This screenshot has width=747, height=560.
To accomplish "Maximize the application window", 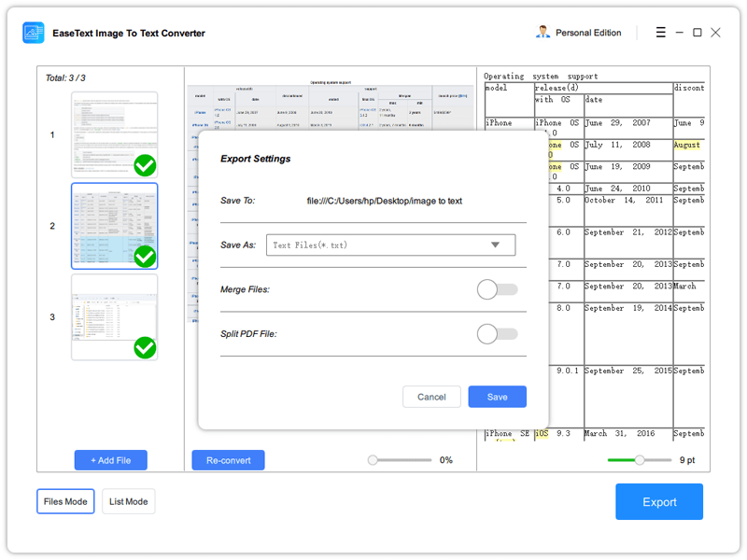I will pos(697,33).
